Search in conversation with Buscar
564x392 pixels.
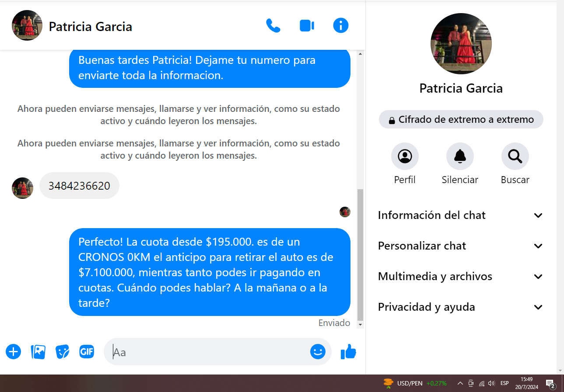point(515,156)
